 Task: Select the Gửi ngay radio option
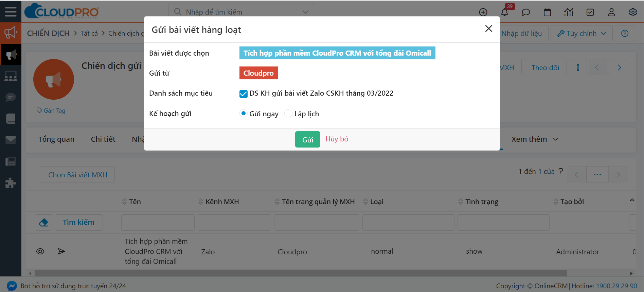click(x=243, y=114)
